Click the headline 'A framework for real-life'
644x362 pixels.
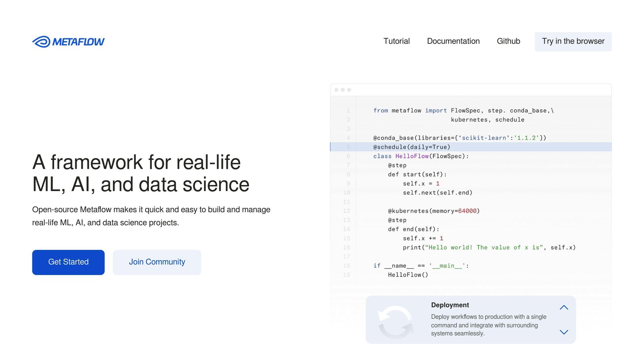point(136,162)
